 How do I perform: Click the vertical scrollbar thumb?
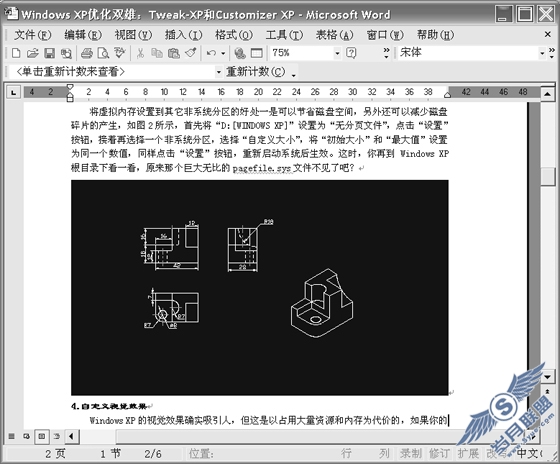[548, 177]
